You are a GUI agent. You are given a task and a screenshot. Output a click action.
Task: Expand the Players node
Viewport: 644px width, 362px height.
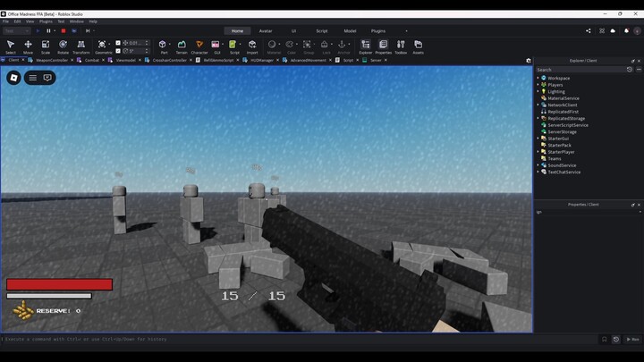(x=538, y=85)
